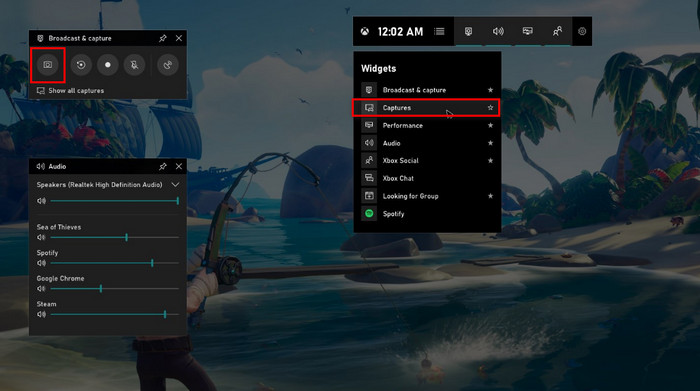700x391 pixels.
Task: Click the 12:02 AM clock
Action: pyautogui.click(x=400, y=32)
